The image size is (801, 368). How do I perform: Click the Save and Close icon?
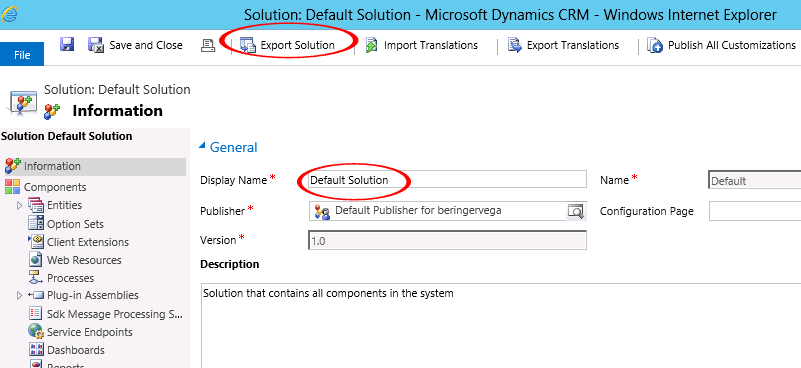(97, 45)
